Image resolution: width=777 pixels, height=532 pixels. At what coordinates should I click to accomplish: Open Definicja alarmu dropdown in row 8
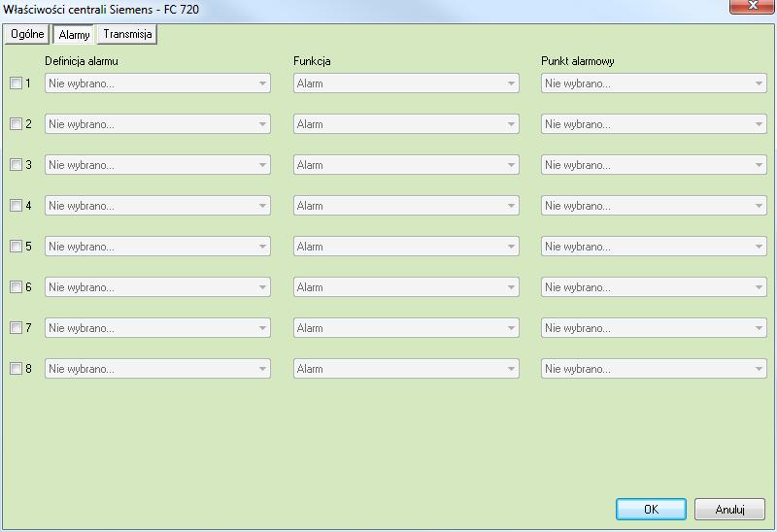157,369
